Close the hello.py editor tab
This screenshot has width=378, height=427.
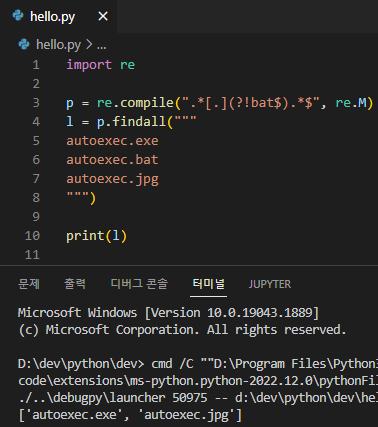[x=103, y=16]
